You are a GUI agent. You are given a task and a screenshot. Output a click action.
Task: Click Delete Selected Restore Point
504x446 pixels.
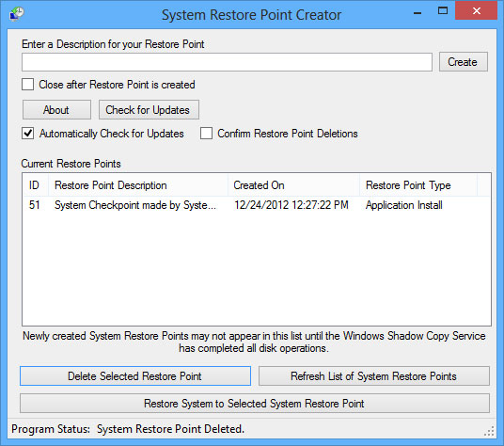click(x=135, y=375)
